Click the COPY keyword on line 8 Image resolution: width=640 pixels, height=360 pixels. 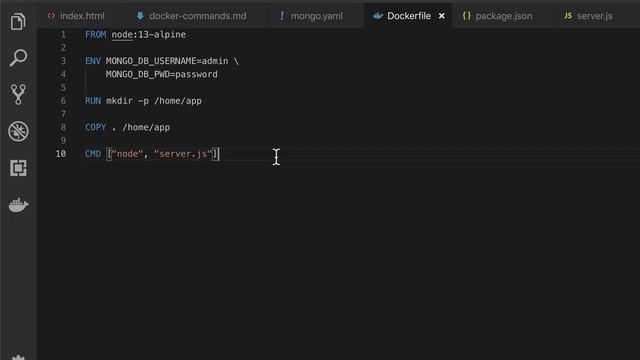96,127
